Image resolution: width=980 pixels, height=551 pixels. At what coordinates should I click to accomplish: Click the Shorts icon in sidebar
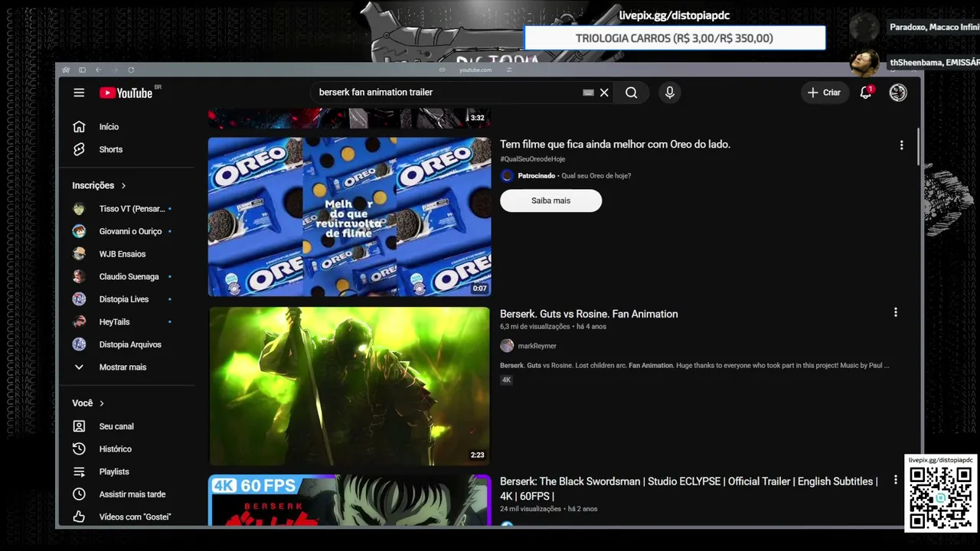coord(79,150)
